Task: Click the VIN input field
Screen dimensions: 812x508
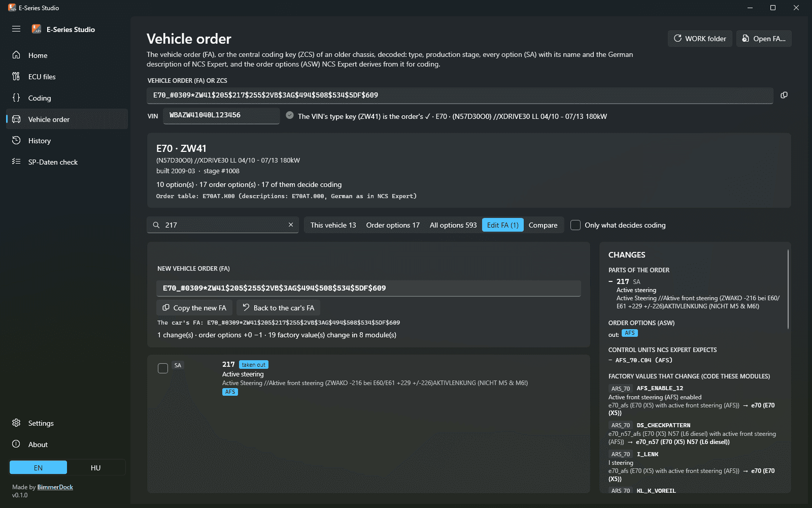Action: click(221, 116)
